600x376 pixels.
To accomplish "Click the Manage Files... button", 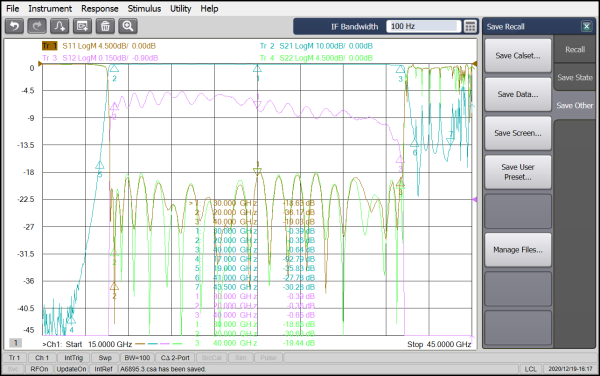I will click(518, 250).
